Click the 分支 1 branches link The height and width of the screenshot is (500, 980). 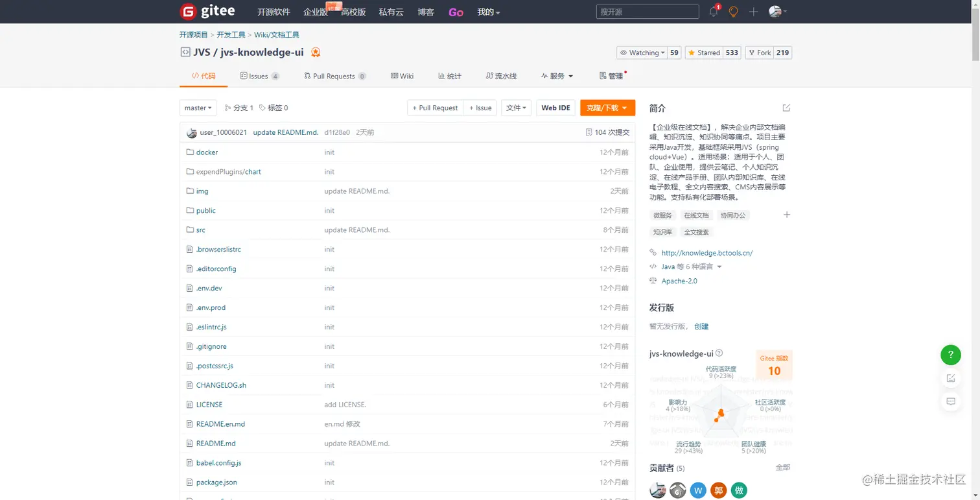(x=239, y=108)
